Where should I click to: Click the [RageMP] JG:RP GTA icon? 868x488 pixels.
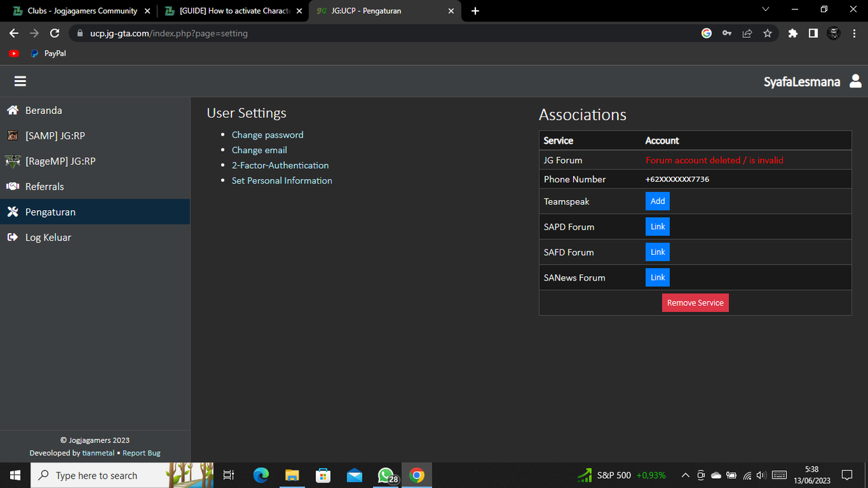12,161
